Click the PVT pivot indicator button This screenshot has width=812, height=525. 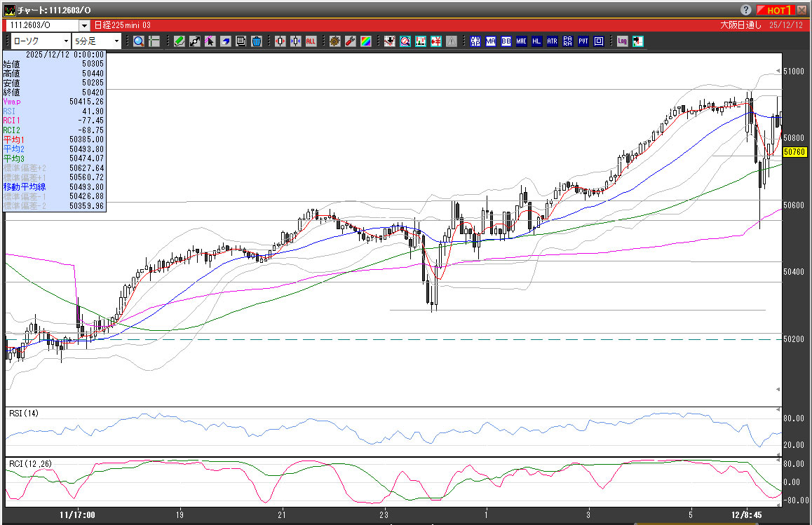583,41
